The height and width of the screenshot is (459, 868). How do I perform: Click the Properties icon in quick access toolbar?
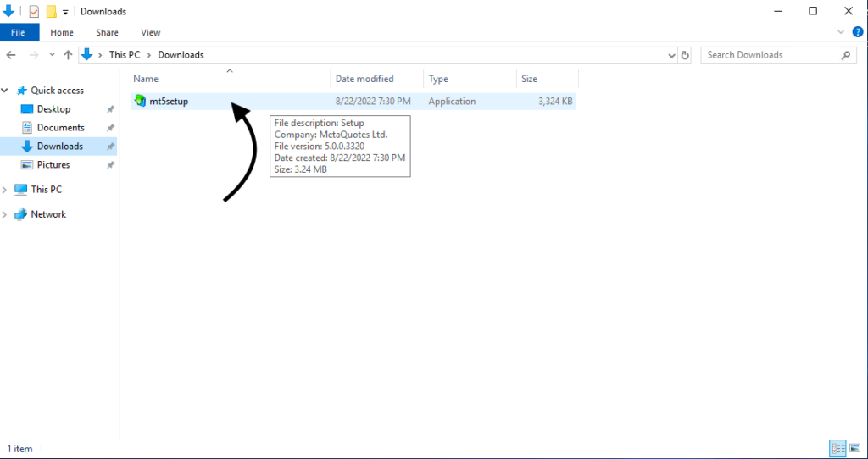pos(34,12)
